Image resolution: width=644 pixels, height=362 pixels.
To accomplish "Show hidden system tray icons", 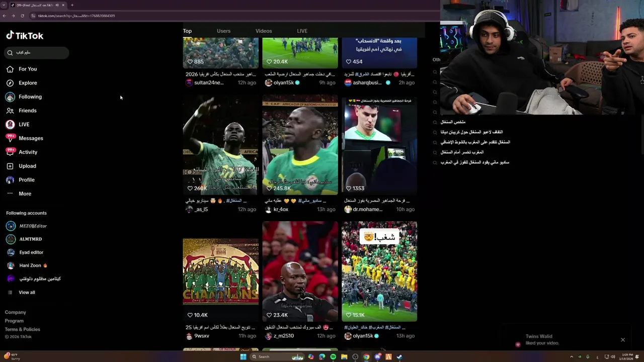I will 572,357.
